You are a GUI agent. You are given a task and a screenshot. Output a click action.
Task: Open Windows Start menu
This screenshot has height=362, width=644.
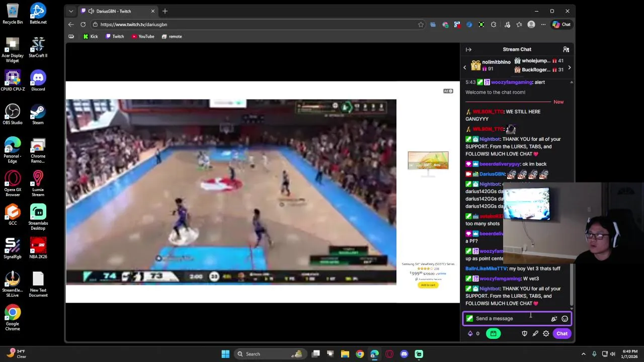click(225, 354)
